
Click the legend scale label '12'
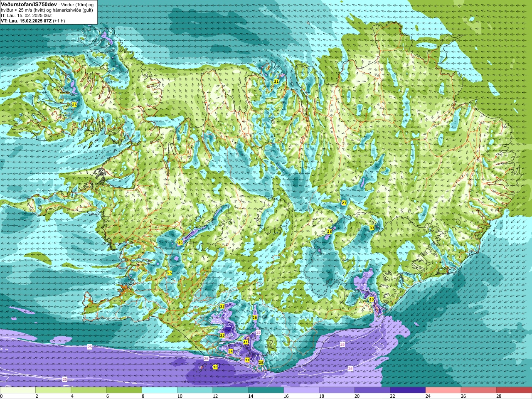tap(215, 396)
